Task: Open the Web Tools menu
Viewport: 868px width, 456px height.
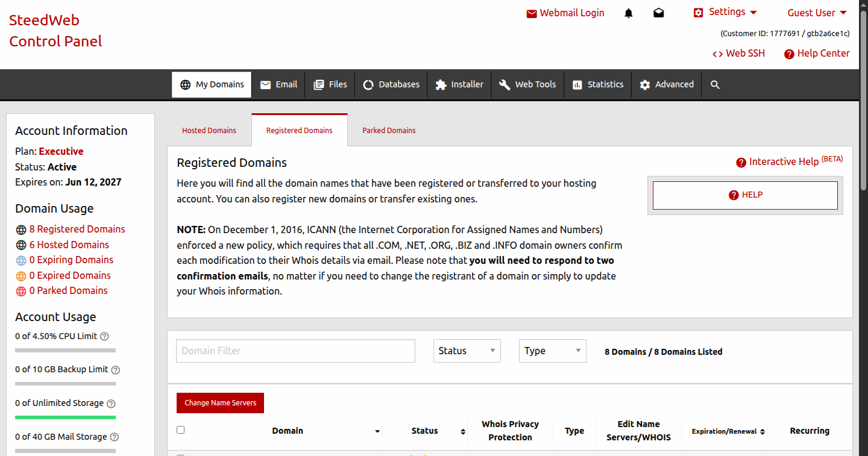Action: pos(527,84)
